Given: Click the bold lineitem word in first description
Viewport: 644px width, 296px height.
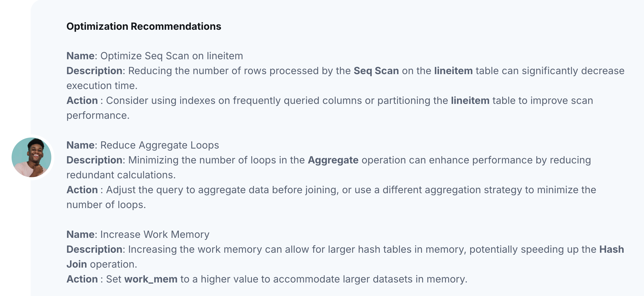Looking at the screenshot, I should coord(453,71).
